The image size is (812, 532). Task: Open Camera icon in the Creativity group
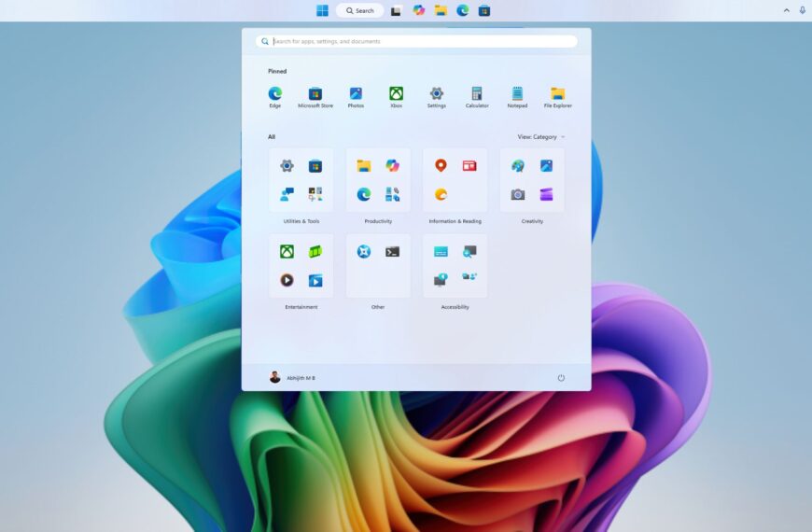[x=518, y=194]
